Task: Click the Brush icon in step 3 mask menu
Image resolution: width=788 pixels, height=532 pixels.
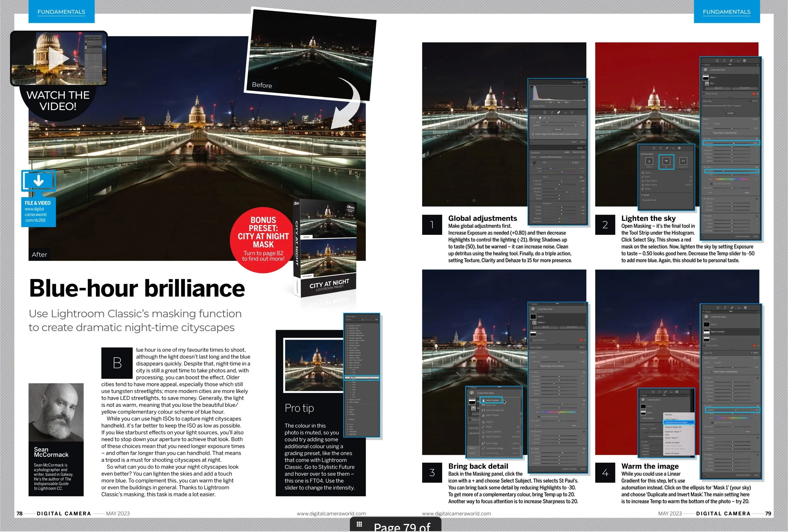Action: point(484,427)
